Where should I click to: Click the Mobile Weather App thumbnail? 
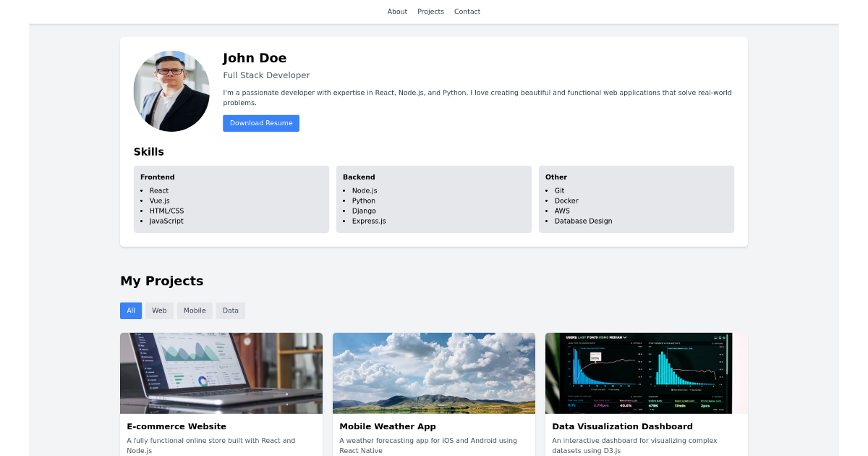(433, 373)
